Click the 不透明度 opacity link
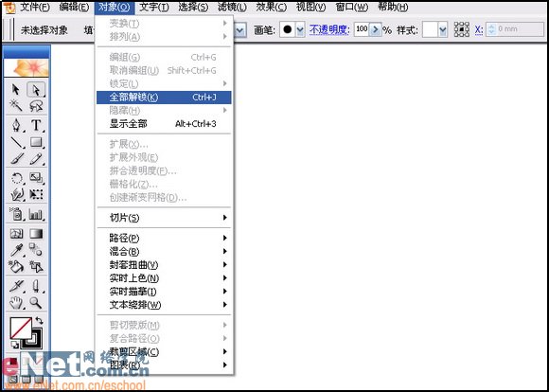549x392 pixels. point(329,30)
